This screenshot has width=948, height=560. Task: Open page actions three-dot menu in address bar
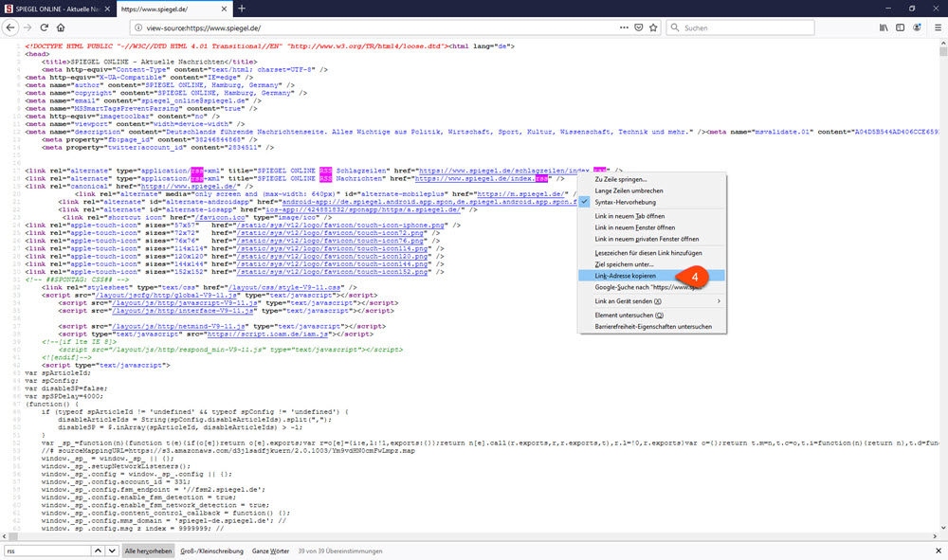tap(623, 28)
